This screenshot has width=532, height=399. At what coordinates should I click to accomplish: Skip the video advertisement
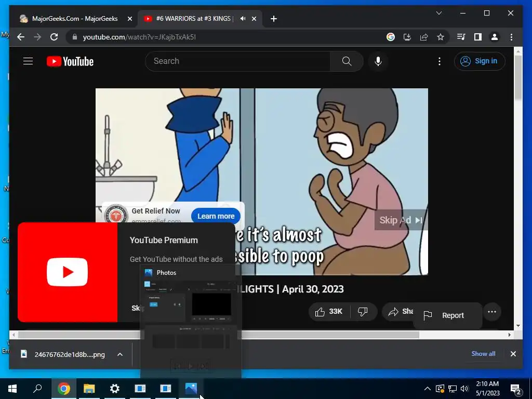tap(401, 220)
